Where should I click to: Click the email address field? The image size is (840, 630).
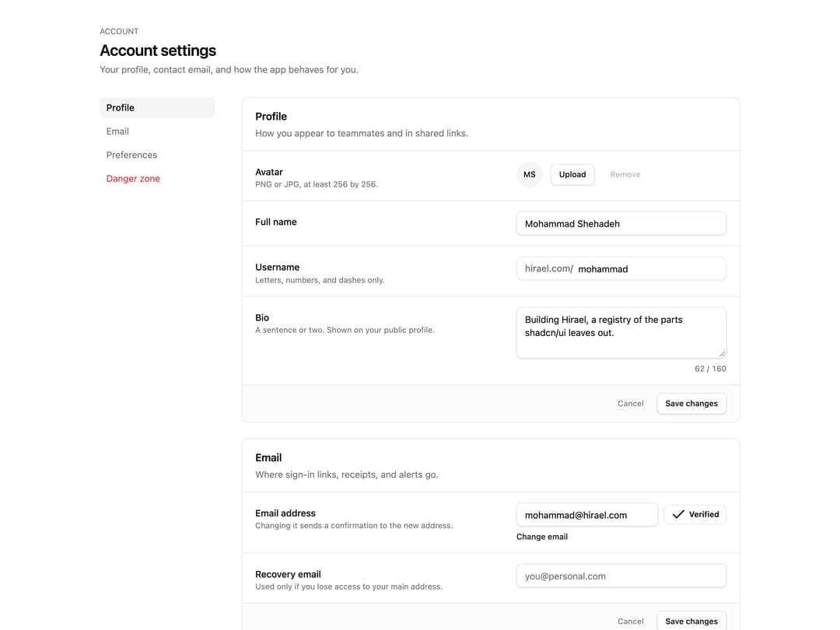point(586,515)
